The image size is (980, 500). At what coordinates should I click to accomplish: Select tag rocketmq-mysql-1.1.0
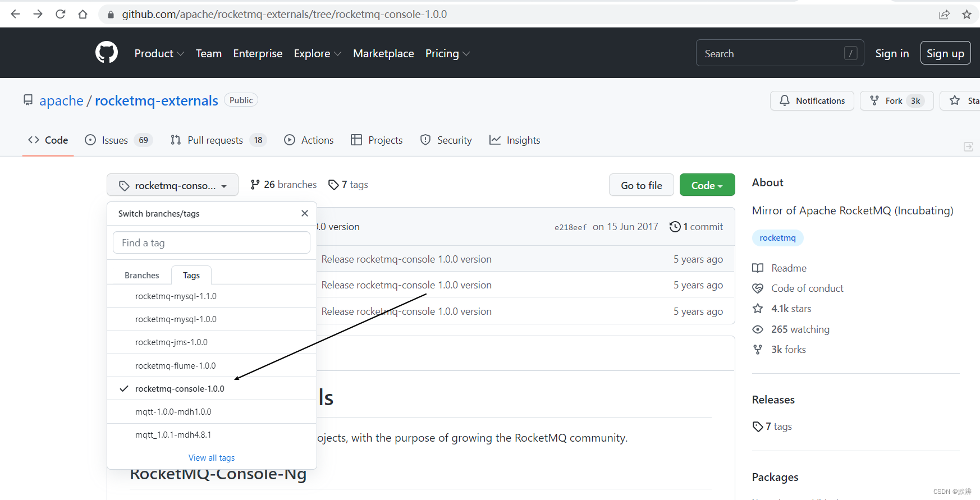[212, 296]
